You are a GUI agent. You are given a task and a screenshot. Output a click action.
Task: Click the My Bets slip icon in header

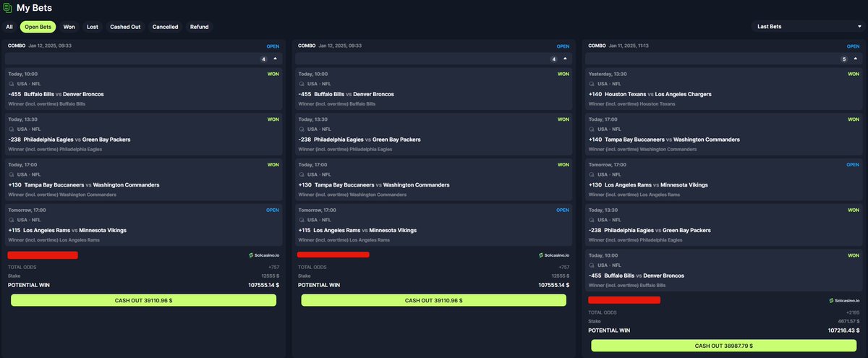click(7, 9)
